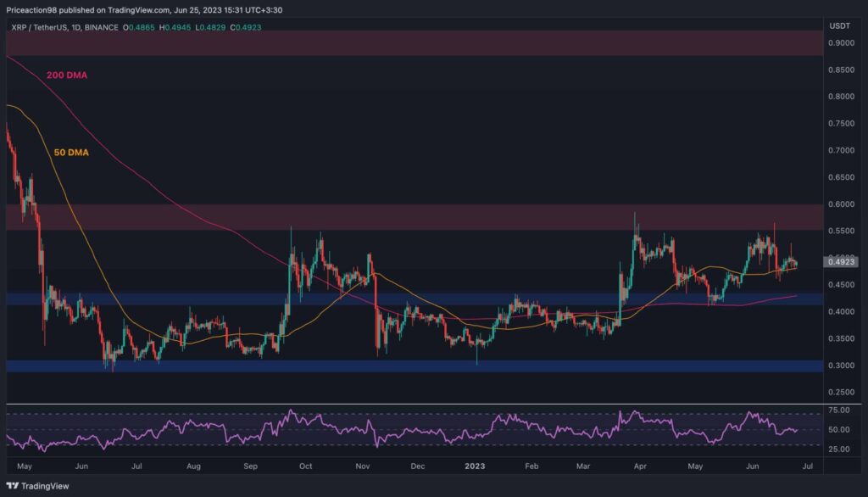Click the Sep time axis label
Viewport: 868px width, 497px height.
[x=251, y=466]
